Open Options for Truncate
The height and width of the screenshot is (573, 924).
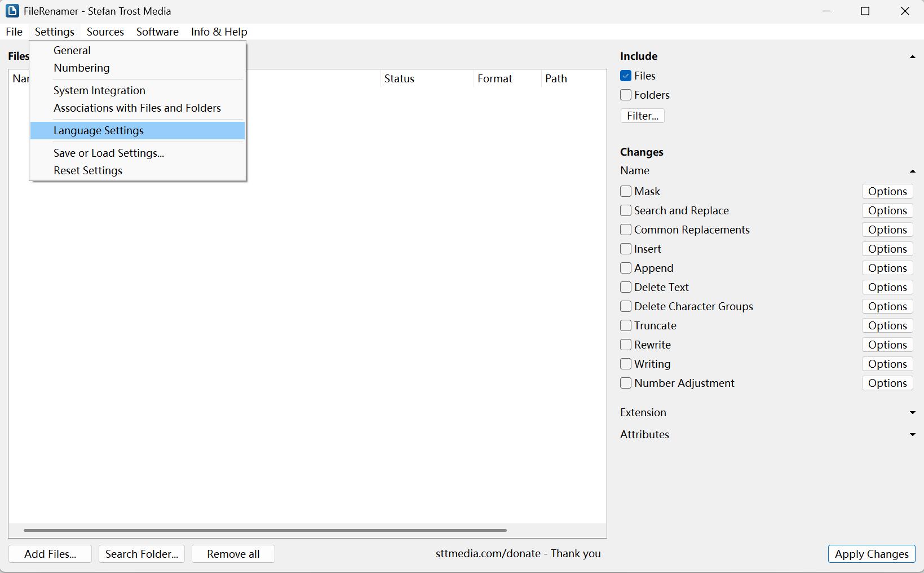(887, 325)
